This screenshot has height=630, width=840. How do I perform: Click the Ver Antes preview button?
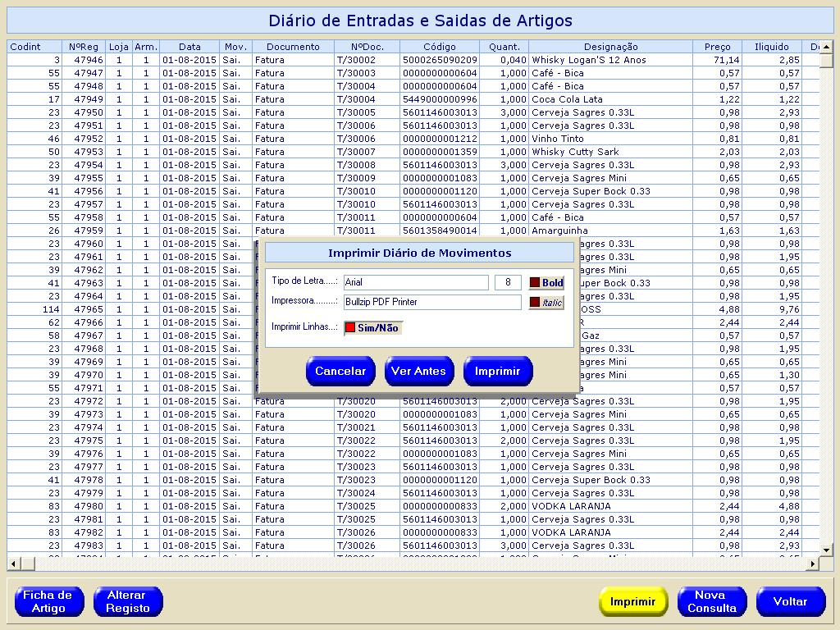(x=418, y=372)
